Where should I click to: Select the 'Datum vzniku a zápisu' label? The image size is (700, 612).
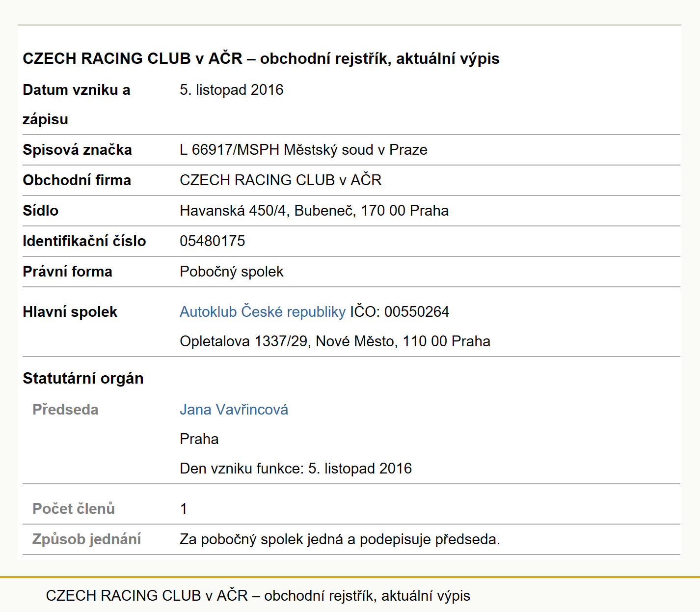point(77,105)
